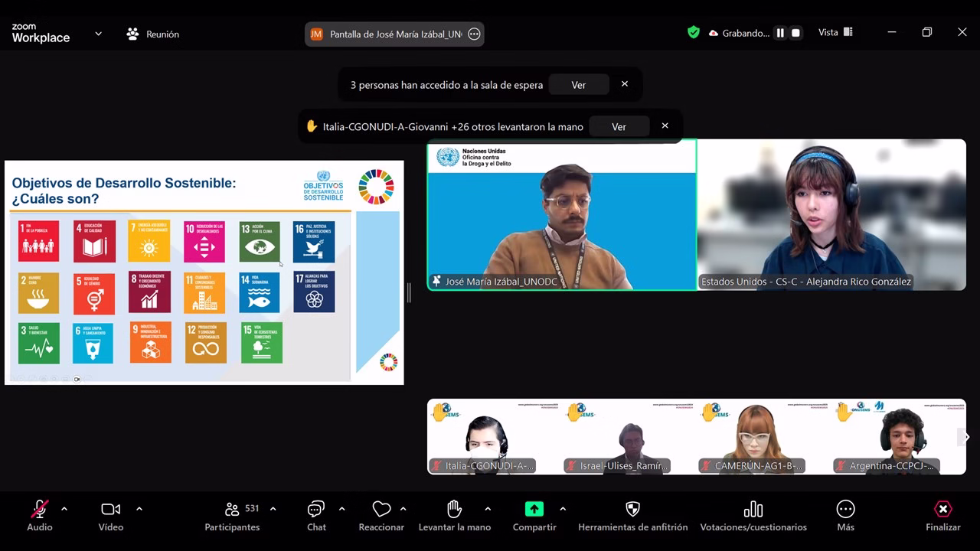This screenshot has height=551, width=980.
Task: Click Ver on waiting room notification
Action: click(578, 85)
